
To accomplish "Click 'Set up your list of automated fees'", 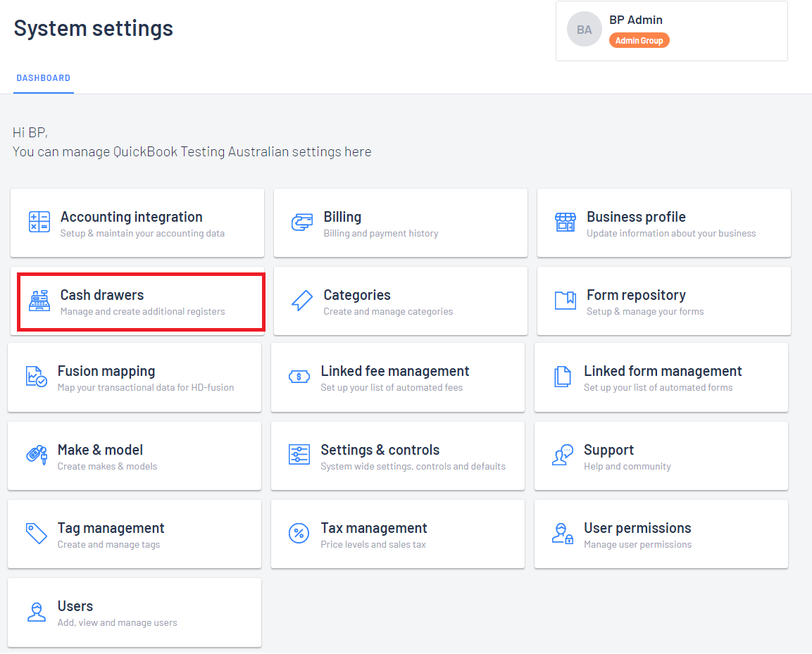I will coord(392,388).
